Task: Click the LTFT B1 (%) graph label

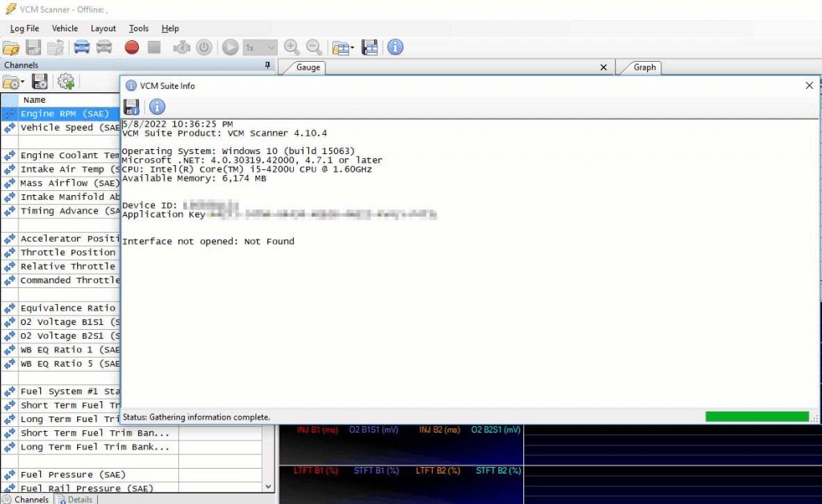Action: tap(315, 470)
